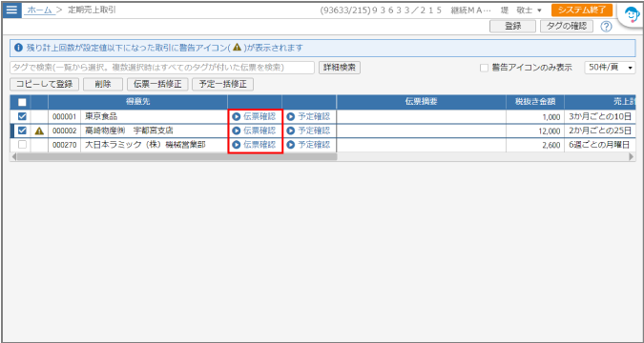Click the customer code 000002
The image size is (644, 343).
coord(65,131)
